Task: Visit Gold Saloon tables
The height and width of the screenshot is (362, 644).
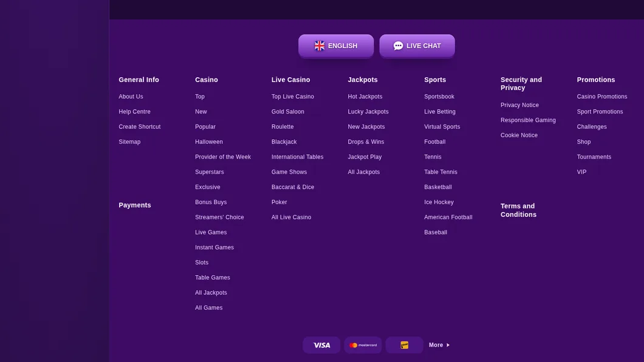Action: [287, 112]
